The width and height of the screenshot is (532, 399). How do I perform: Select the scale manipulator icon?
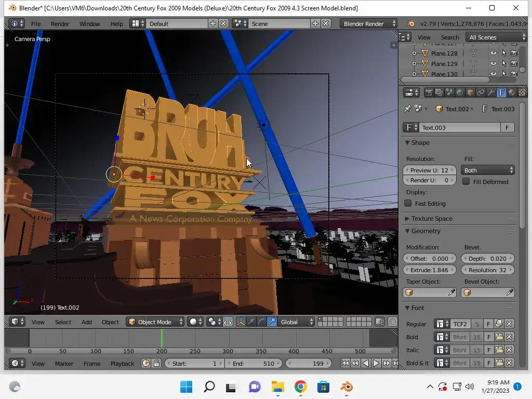coord(272,322)
